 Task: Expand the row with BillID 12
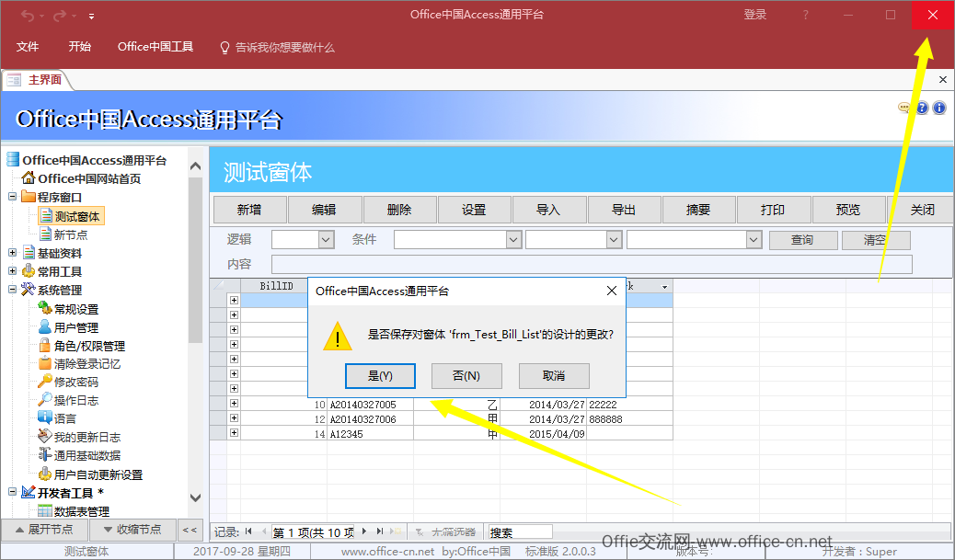coord(234,418)
